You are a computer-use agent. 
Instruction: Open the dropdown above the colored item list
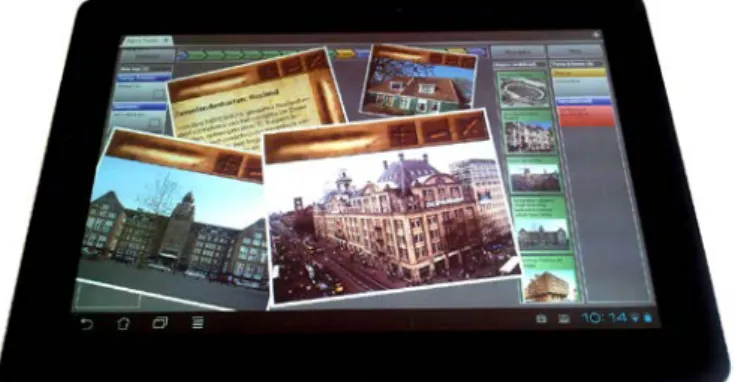pos(577,64)
